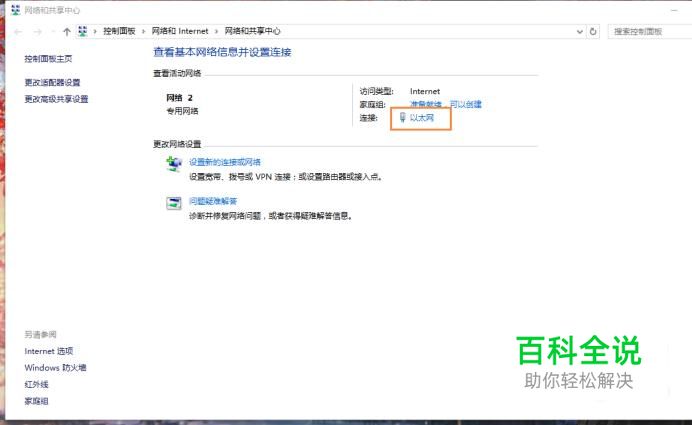Click the 网络和 Internet breadcrumb
Viewport: 692px width, 425px height.
click(x=180, y=31)
